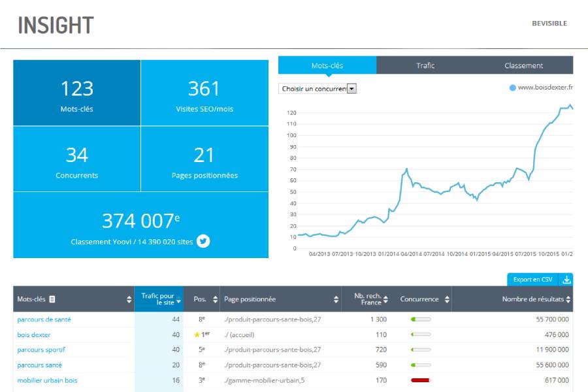Click the star icon next to 1er position

tap(197, 335)
